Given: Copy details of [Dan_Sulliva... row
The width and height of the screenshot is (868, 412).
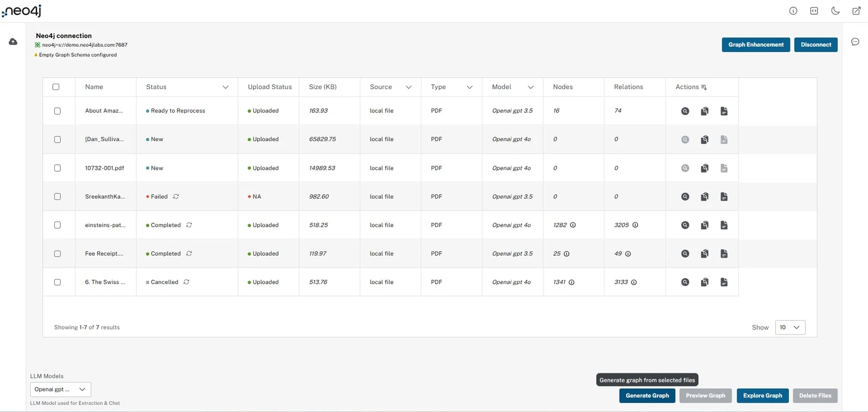Looking at the screenshot, I should [x=704, y=140].
